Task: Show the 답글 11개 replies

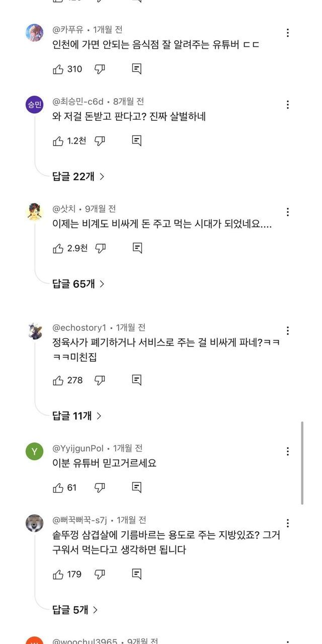Action: click(77, 416)
